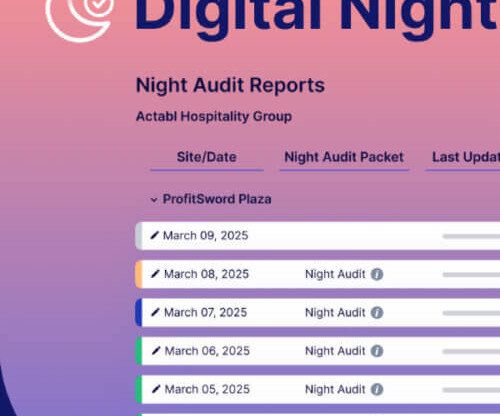Click the Last Updated column header
500x416 pixels.
coord(466,157)
